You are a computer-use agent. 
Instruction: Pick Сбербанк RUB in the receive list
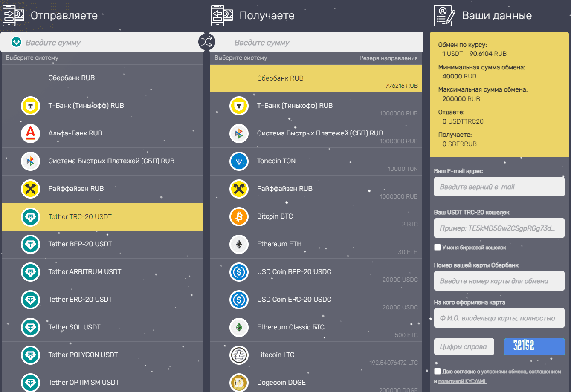[x=316, y=78]
